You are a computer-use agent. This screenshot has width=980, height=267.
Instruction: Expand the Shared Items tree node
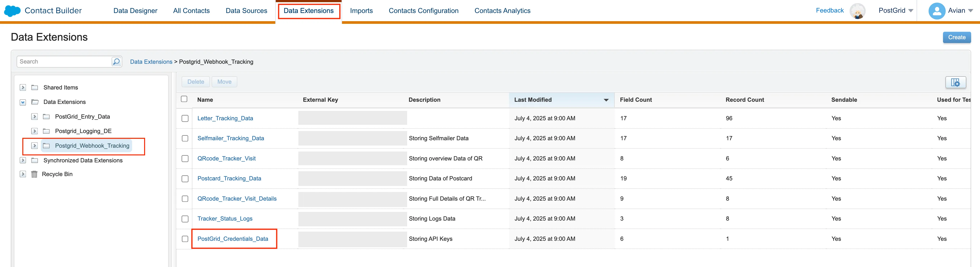click(x=22, y=87)
